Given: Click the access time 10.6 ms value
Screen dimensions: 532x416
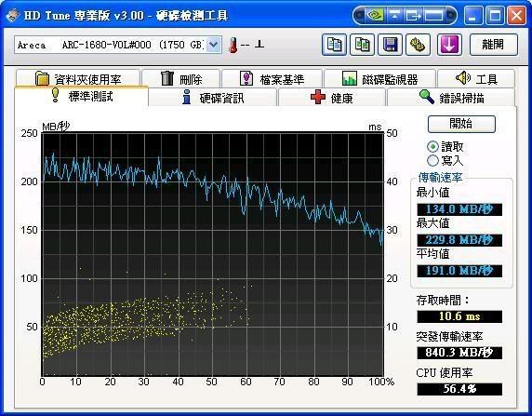Looking at the screenshot, I should pyautogui.click(x=459, y=316).
